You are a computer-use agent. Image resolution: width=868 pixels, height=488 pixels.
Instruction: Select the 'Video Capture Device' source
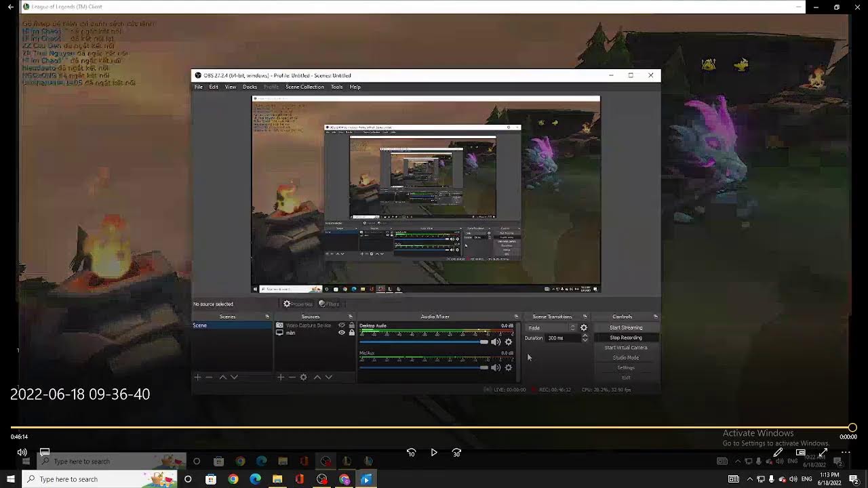point(309,325)
